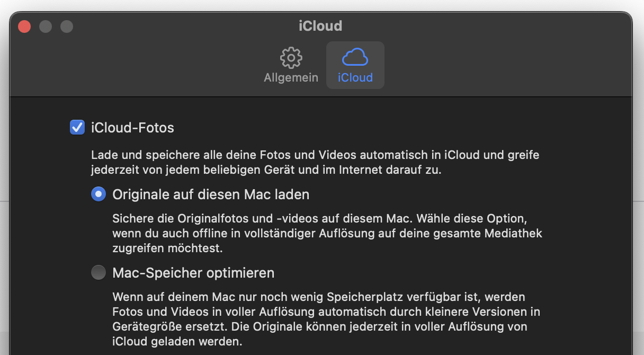
Task: Uncheck the iCloud-Fotos checkbox
Action: point(77,128)
